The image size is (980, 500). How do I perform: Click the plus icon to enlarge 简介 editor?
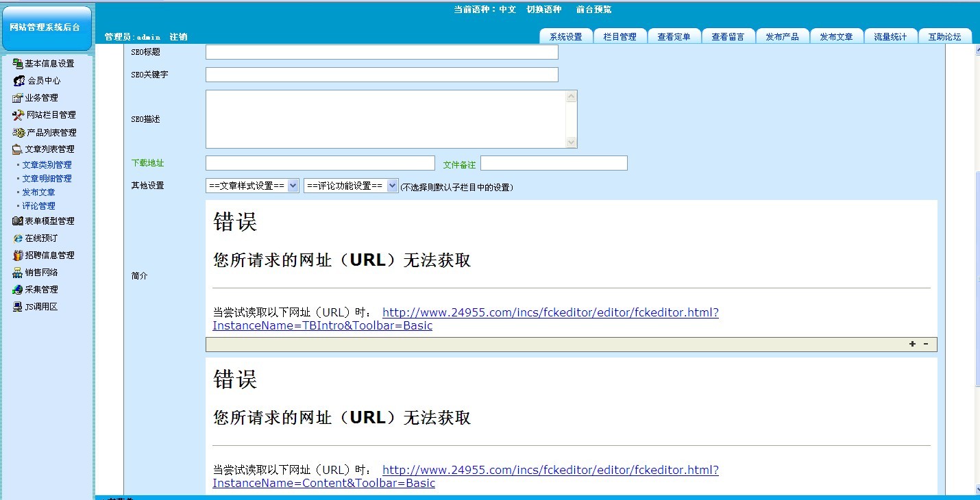click(912, 345)
